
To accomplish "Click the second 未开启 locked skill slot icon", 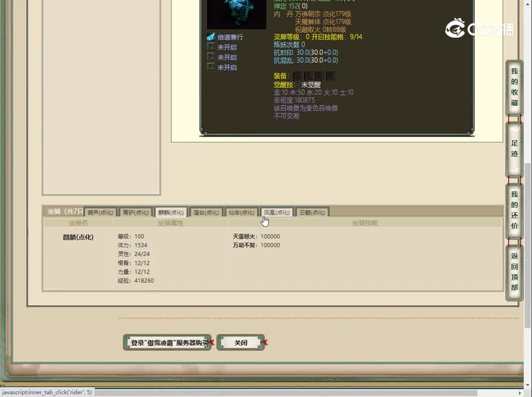I will point(211,57).
